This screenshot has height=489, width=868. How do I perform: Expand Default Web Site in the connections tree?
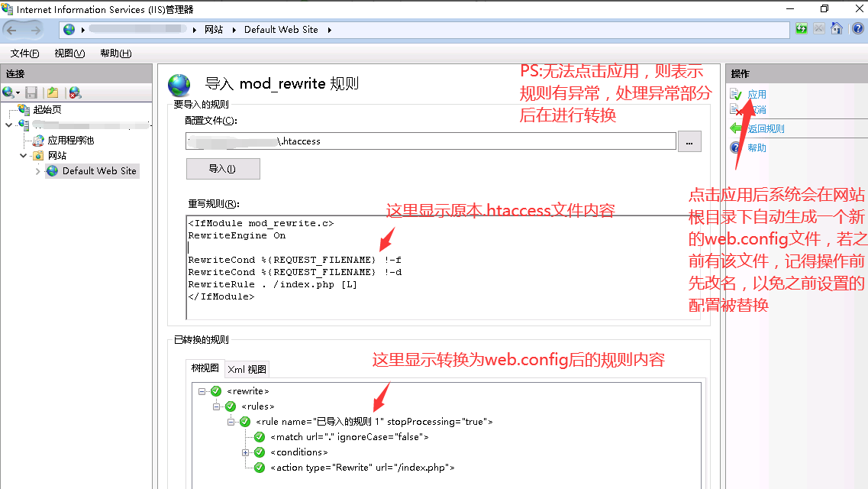pos(38,171)
